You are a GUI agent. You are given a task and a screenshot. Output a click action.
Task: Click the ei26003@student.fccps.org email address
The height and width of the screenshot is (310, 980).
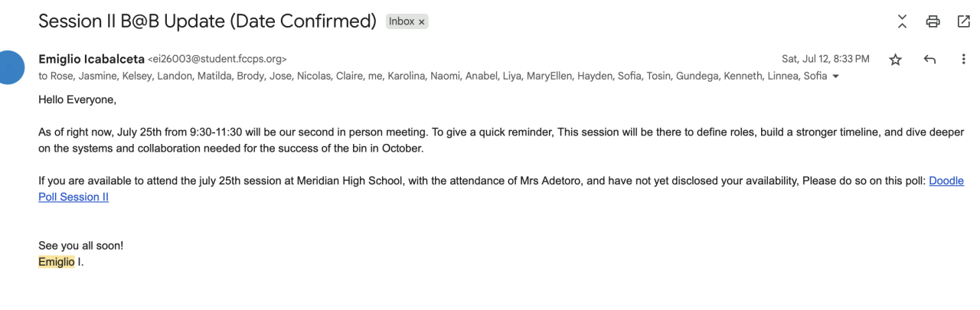(x=217, y=59)
